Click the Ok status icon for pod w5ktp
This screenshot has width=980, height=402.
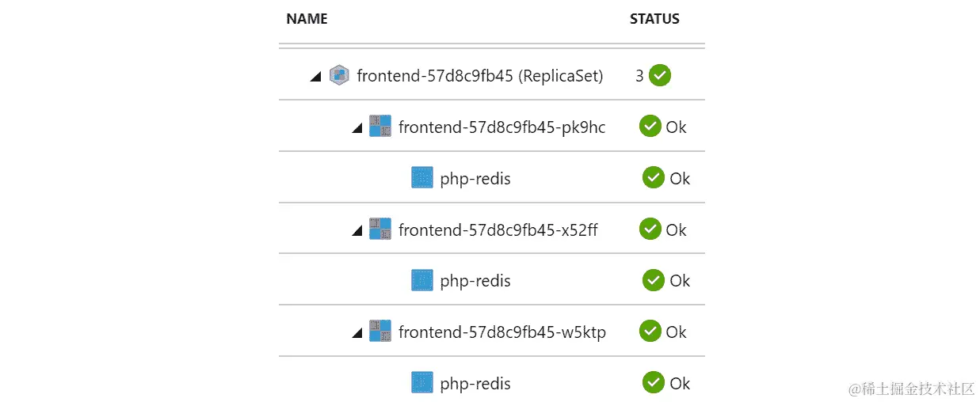(x=650, y=332)
